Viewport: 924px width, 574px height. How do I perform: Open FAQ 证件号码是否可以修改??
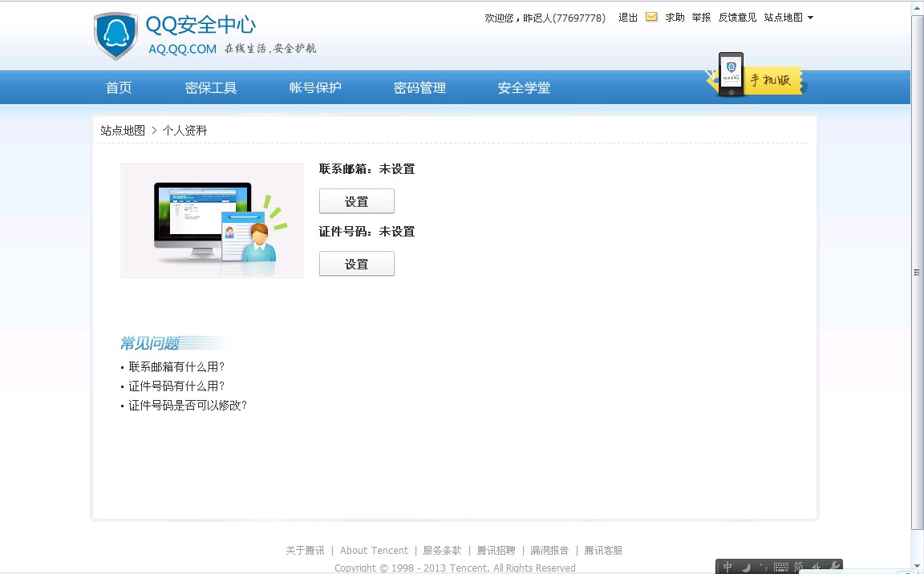click(x=188, y=406)
